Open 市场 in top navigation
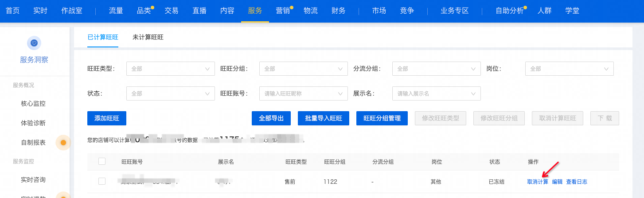 click(x=379, y=11)
